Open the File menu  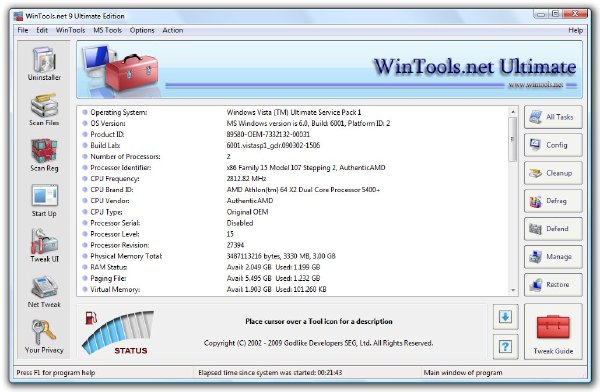(x=23, y=30)
